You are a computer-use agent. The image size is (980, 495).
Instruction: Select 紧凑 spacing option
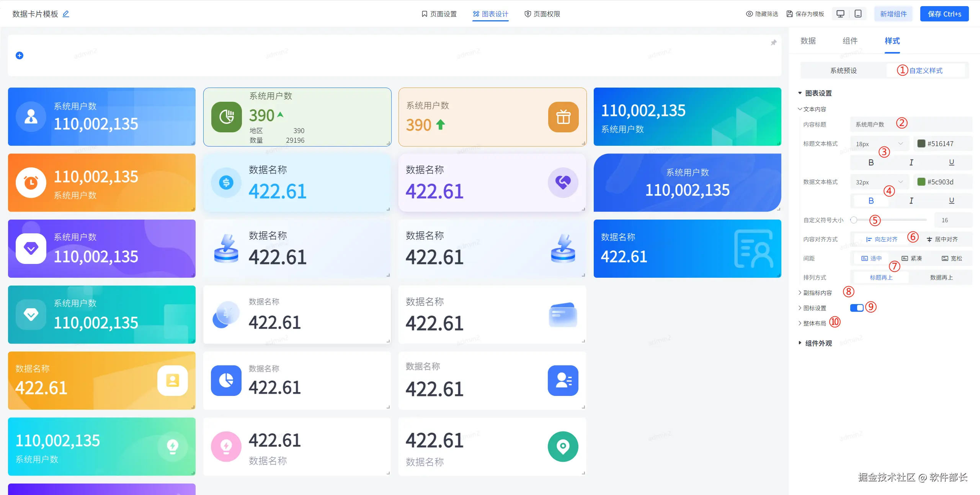coord(911,259)
